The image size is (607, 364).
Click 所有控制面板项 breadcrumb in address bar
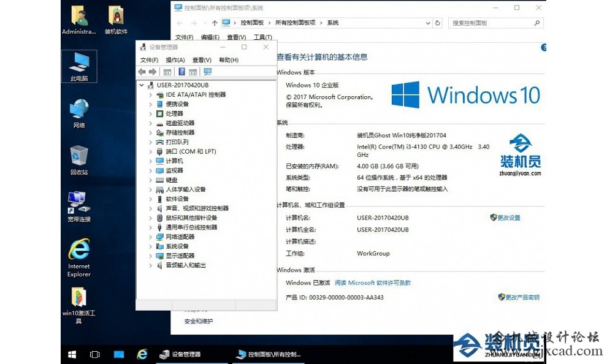(295, 23)
